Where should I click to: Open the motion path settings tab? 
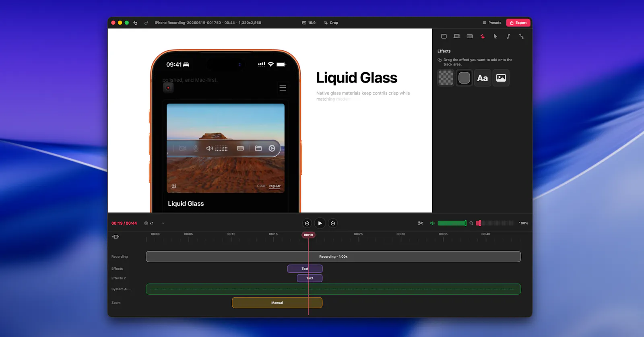521,36
